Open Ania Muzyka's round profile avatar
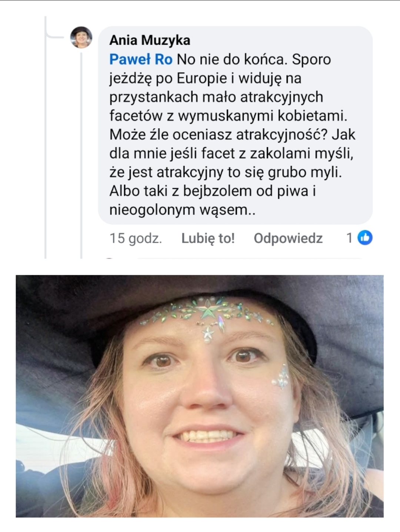Screen dimensions: 400x532 coord(81,37)
